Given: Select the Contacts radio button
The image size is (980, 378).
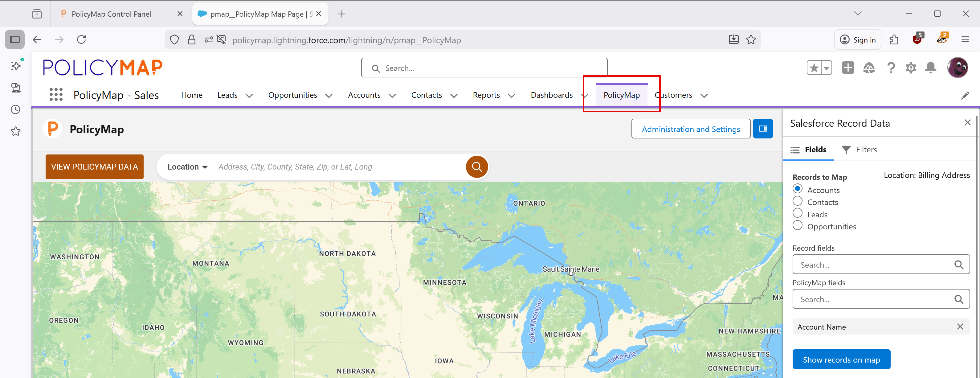Looking at the screenshot, I should point(797,201).
